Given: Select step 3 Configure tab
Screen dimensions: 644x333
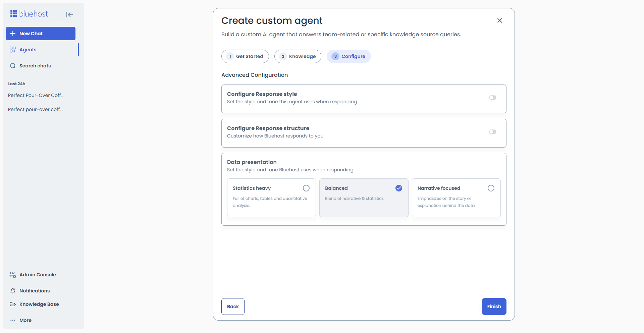Looking at the screenshot, I should click(x=349, y=56).
